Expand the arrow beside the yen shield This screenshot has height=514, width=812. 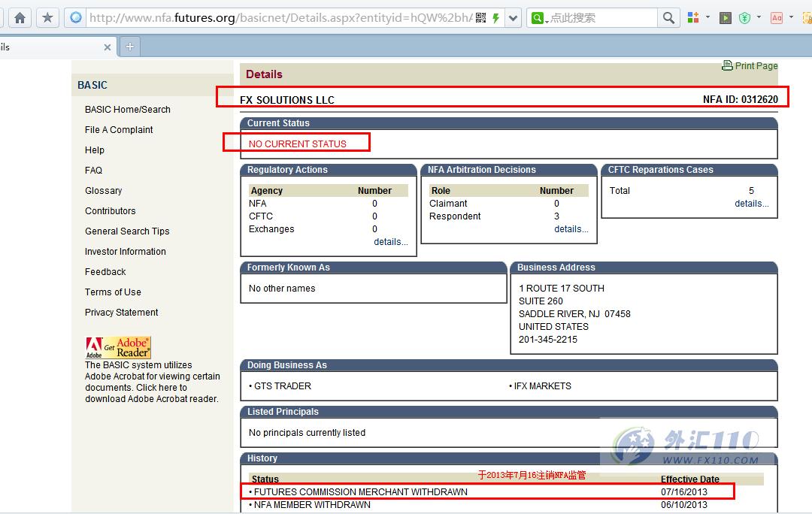pos(759,17)
